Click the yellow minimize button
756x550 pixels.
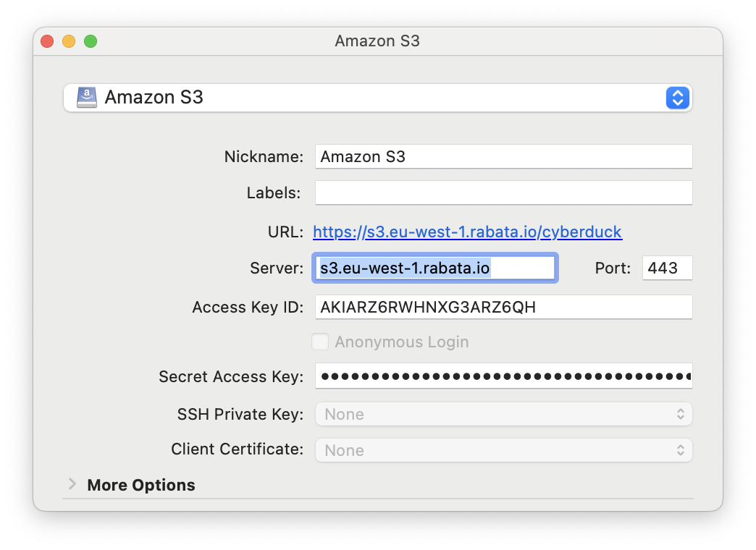[68, 41]
